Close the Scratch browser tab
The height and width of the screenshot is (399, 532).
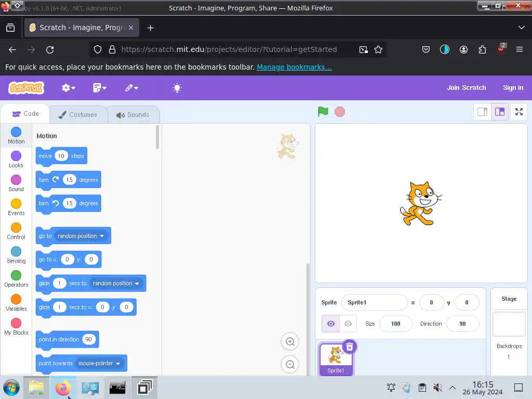click(x=131, y=28)
